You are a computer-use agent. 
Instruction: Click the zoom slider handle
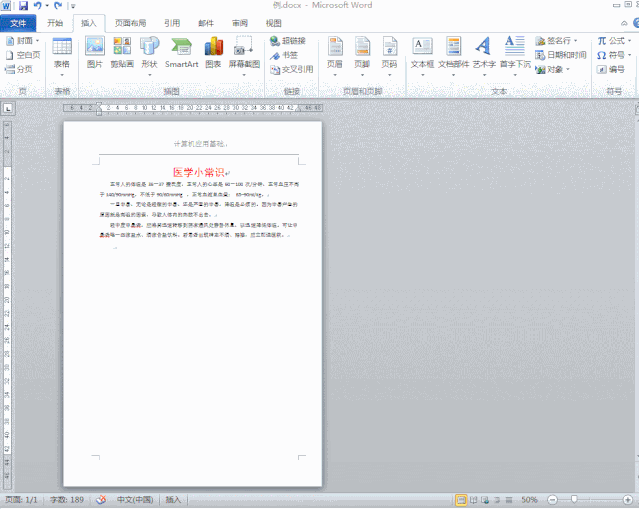[574, 500]
